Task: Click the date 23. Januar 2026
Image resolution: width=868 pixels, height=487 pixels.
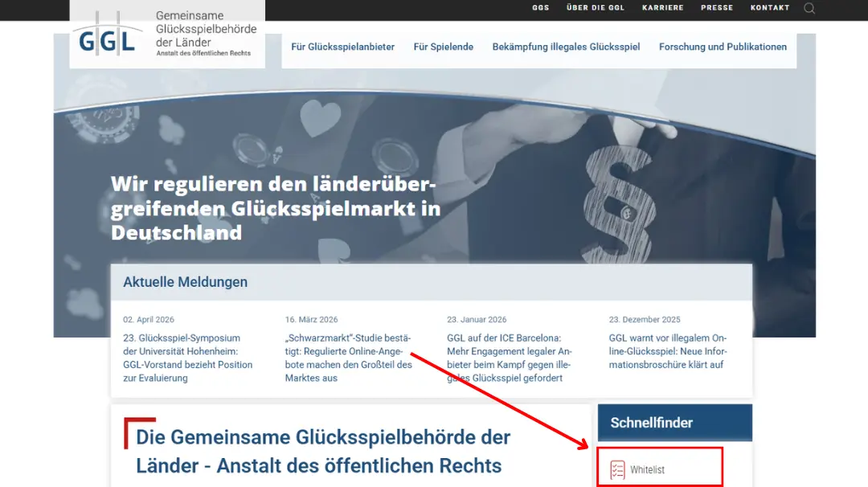Action: click(477, 319)
